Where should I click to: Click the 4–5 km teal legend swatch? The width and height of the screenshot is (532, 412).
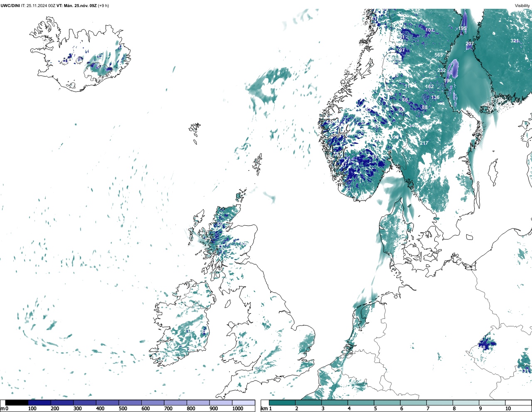tap(361, 402)
